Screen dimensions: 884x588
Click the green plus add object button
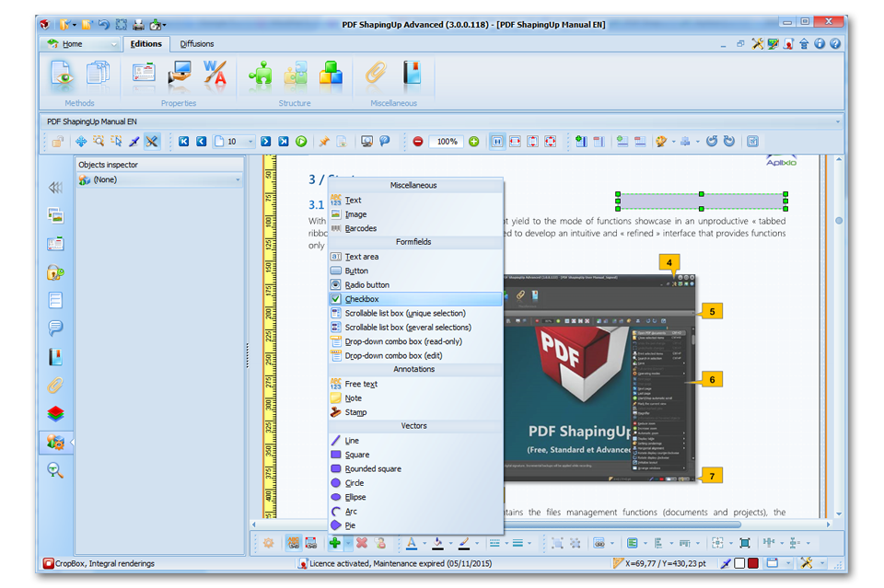click(335, 543)
